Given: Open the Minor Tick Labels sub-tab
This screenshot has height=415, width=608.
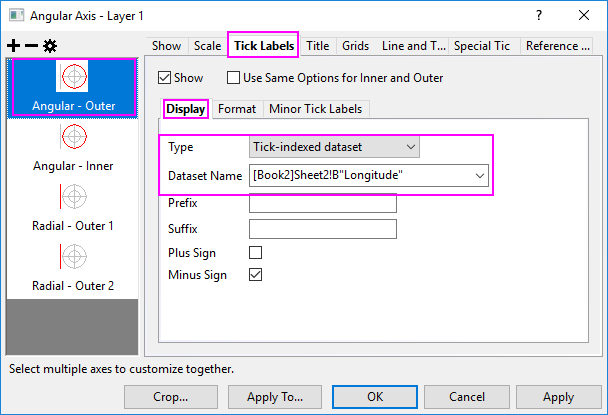Looking at the screenshot, I should (x=317, y=109).
